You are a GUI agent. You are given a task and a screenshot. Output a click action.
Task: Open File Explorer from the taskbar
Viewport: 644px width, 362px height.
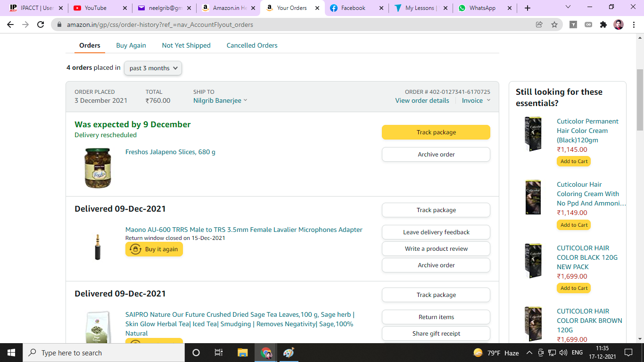[x=242, y=353]
